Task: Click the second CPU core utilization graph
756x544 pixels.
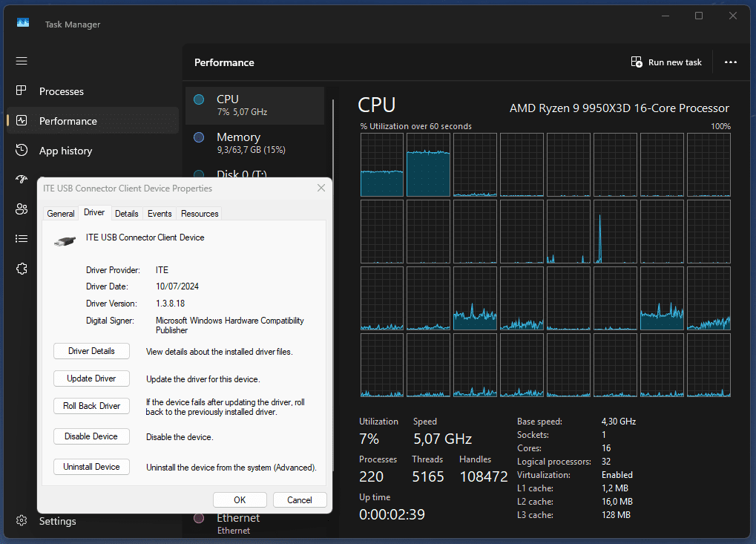Action: (x=428, y=165)
